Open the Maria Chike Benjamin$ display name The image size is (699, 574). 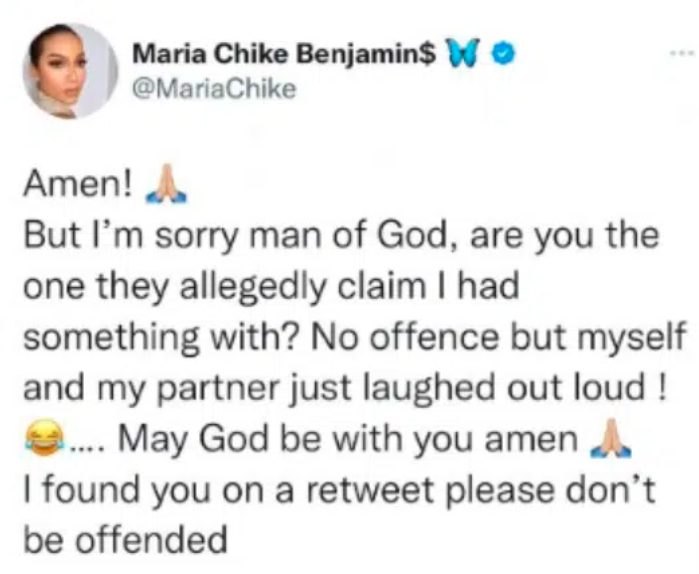[x=283, y=55]
